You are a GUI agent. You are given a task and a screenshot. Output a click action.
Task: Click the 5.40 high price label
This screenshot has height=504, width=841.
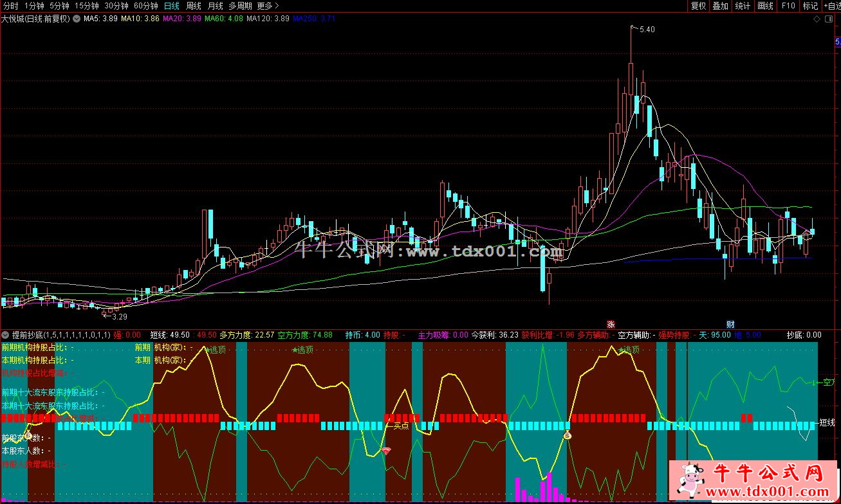tap(647, 30)
